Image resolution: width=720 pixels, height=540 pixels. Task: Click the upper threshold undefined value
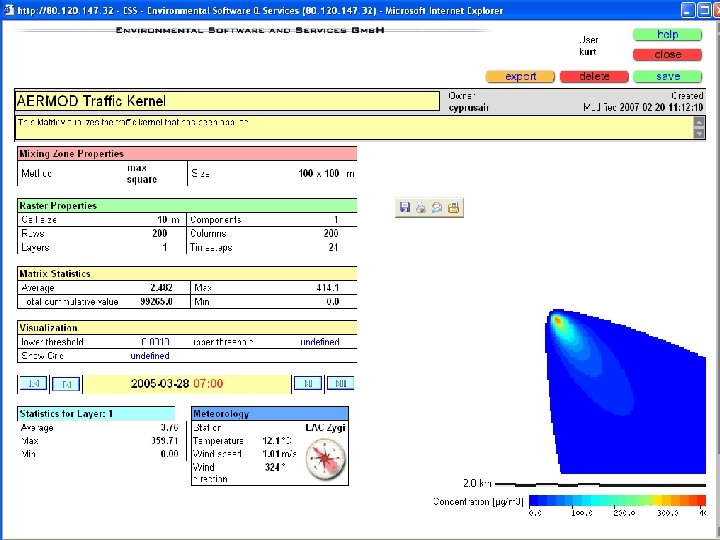pos(319,342)
